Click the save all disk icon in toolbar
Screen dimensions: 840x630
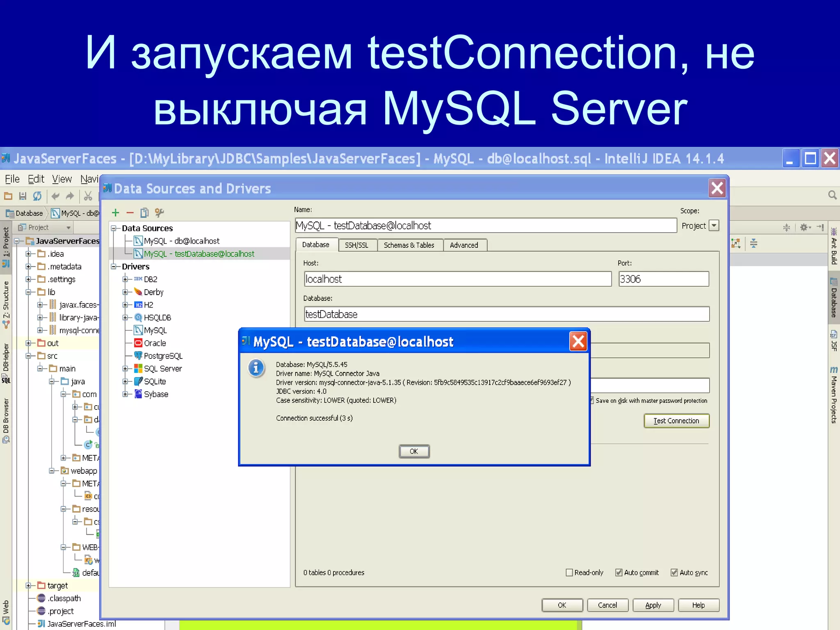coord(23,196)
